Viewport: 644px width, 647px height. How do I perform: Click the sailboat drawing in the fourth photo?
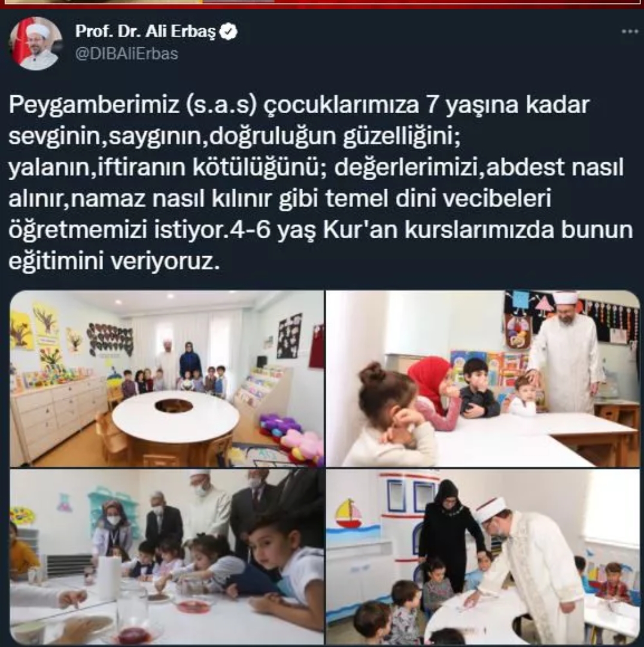(350, 514)
